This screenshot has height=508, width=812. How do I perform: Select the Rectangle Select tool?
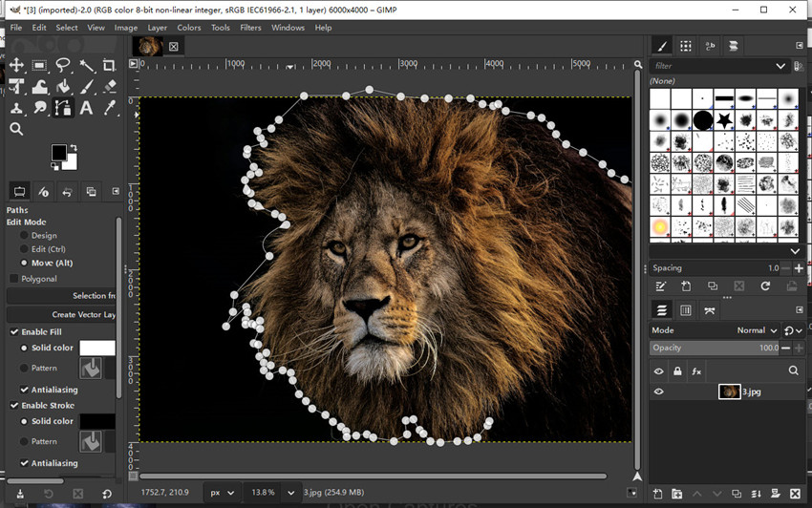click(39, 65)
